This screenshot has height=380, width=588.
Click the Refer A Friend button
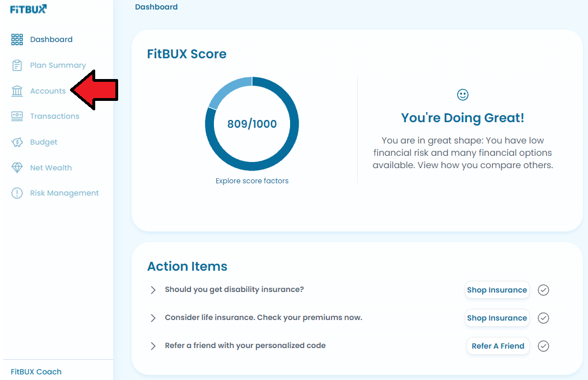click(x=498, y=346)
